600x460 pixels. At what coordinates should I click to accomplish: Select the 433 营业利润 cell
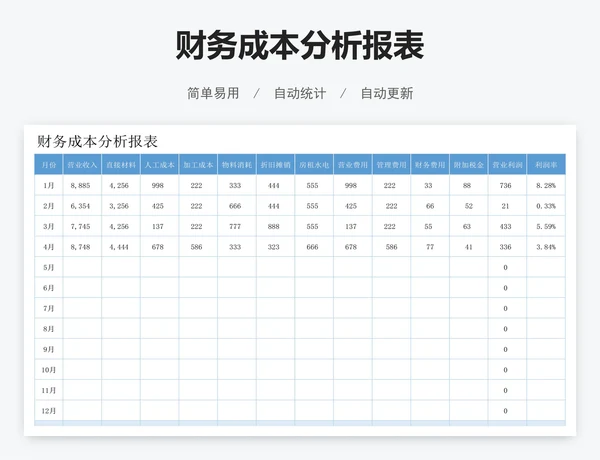(505, 227)
